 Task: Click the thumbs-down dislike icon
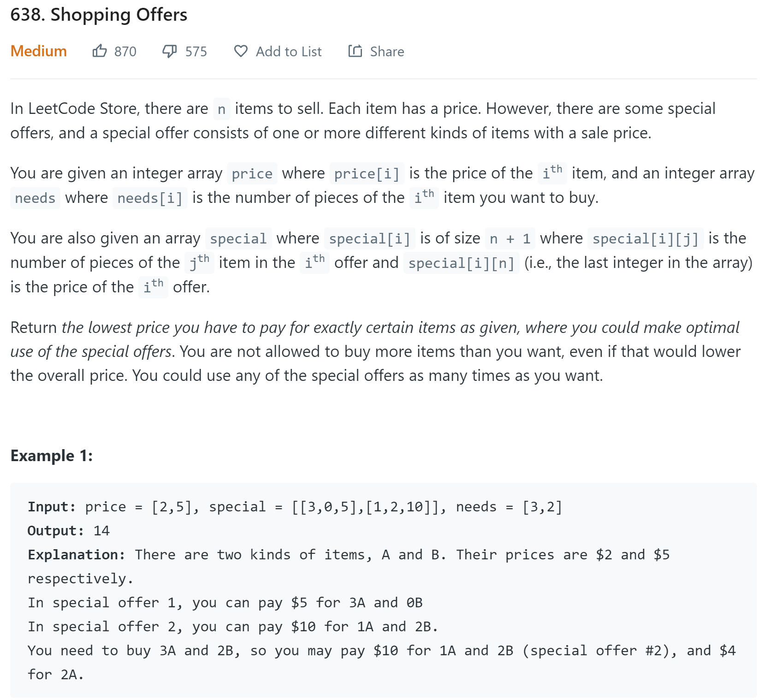coord(169,51)
